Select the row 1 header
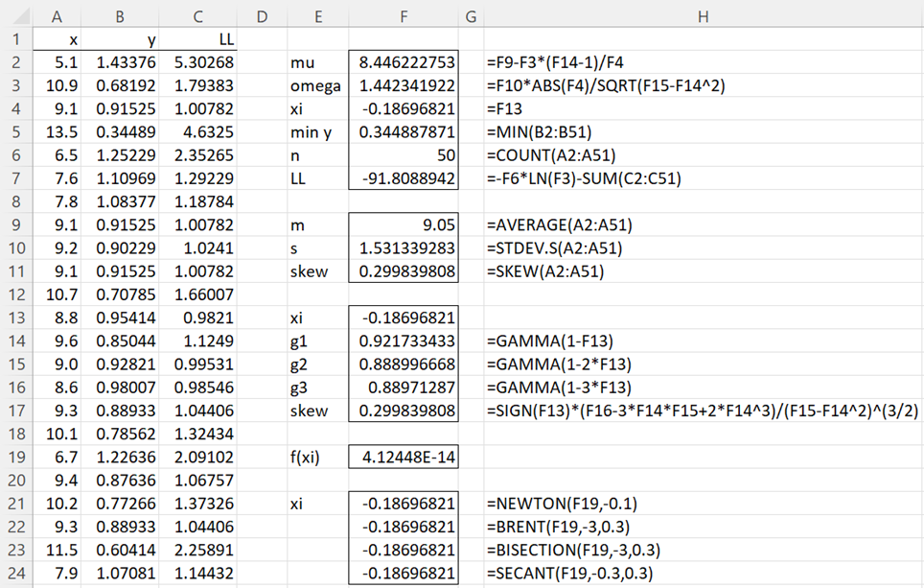 (x=15, y=39)
